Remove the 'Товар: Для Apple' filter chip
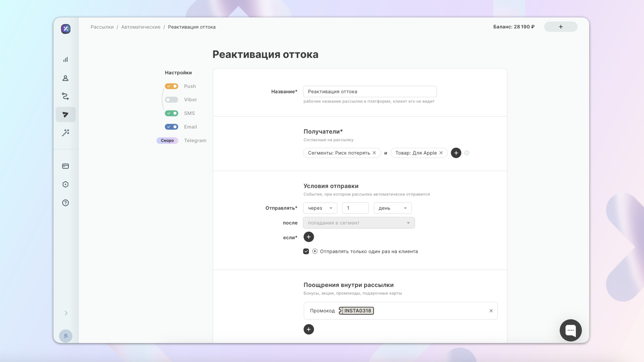 (441, 153)
